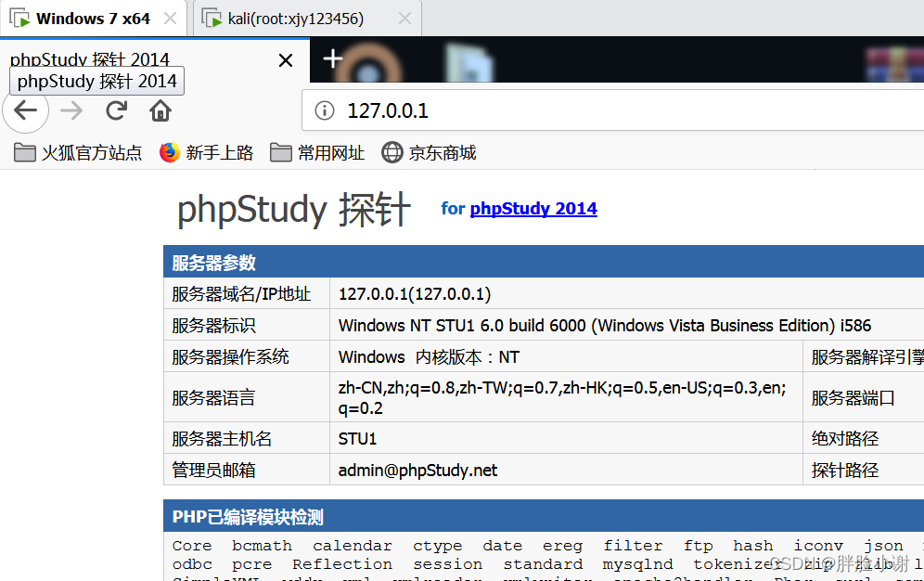Switch to the kali(root:xjy123456) VM tab
The image size is (924, 581).
308,19
